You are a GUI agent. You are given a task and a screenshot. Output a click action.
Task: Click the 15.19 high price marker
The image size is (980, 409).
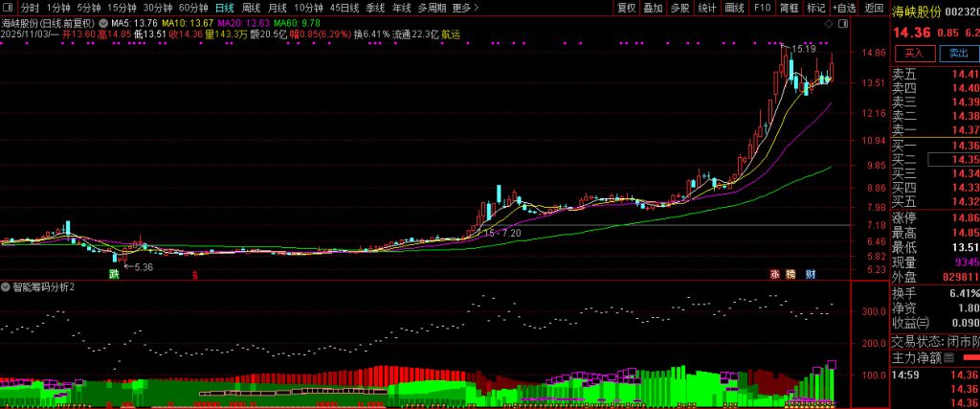click(x=803, y=48)
